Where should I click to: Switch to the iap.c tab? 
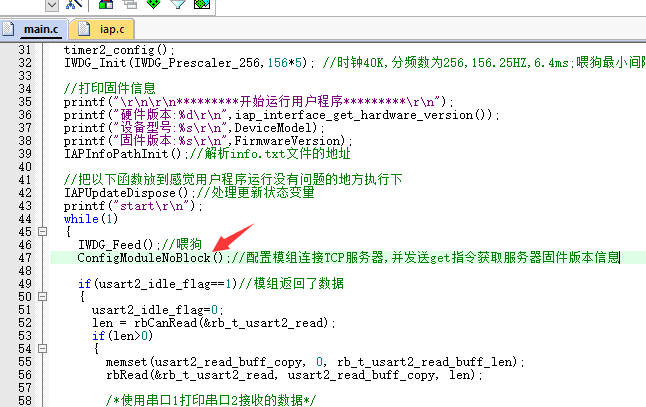[112, 29]
